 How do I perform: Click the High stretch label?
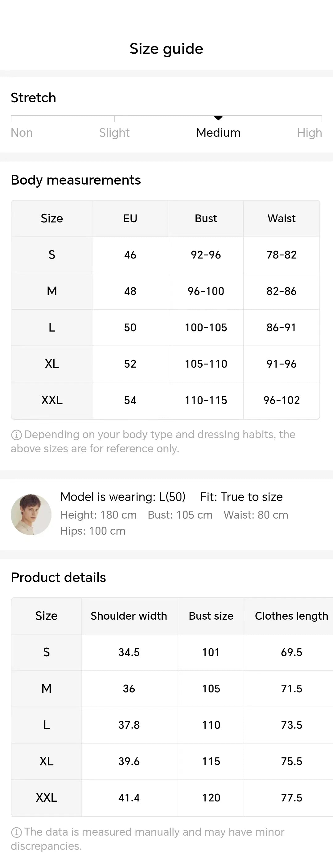[x=309, y=133]
